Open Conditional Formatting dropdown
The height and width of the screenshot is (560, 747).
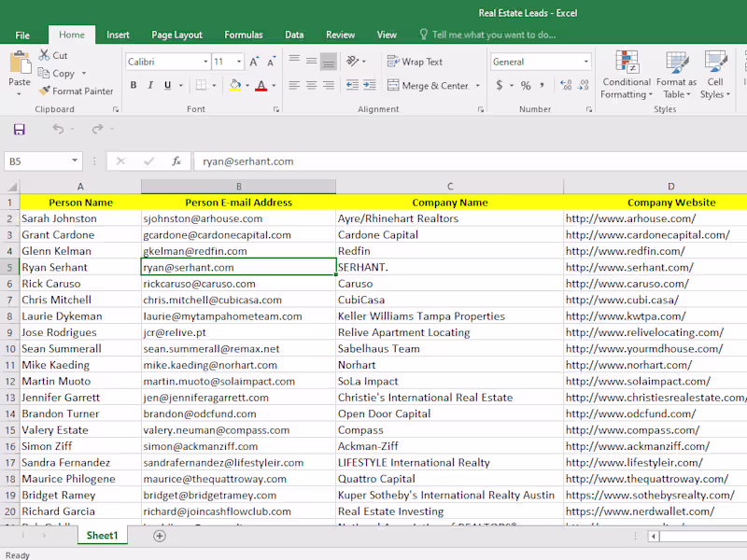(x=627, y=77)
